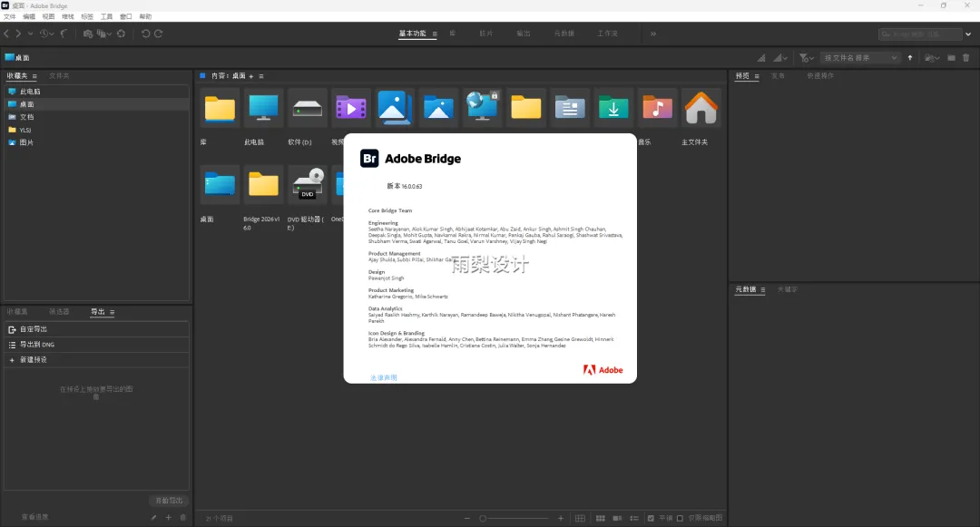980x527 pixels.
Task: Create a new folder icon
Action: 951,57
